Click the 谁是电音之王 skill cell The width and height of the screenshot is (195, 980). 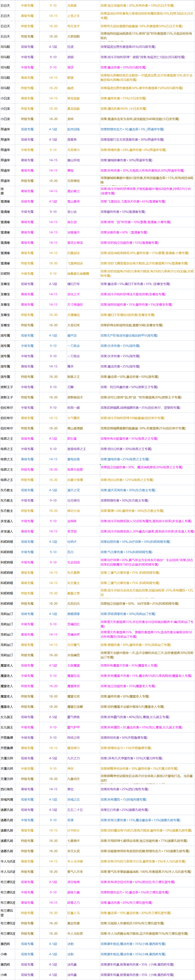[x=76, y=448]
